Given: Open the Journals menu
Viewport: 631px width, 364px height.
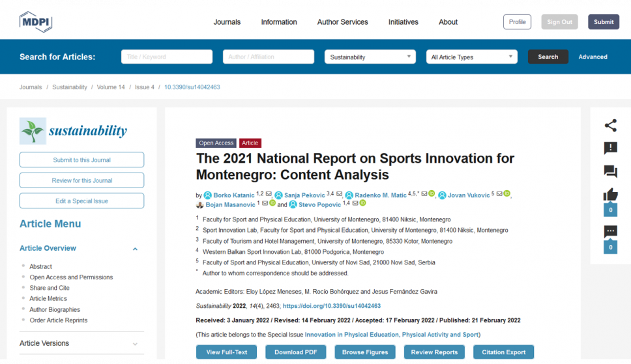Looking at the screenshot, I should pos(227,22).
